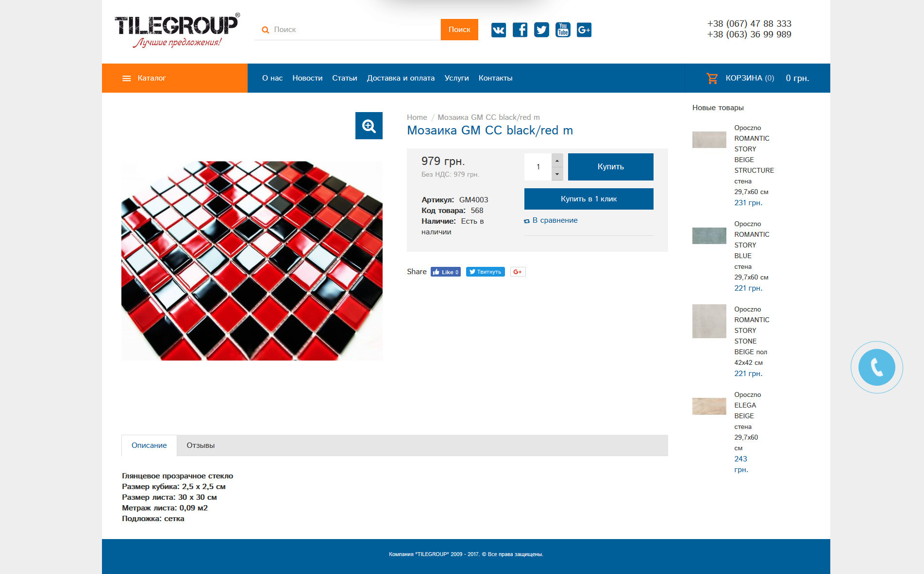Click the Facebook Like share button
924x574 pixels.
tap(445, 272)
